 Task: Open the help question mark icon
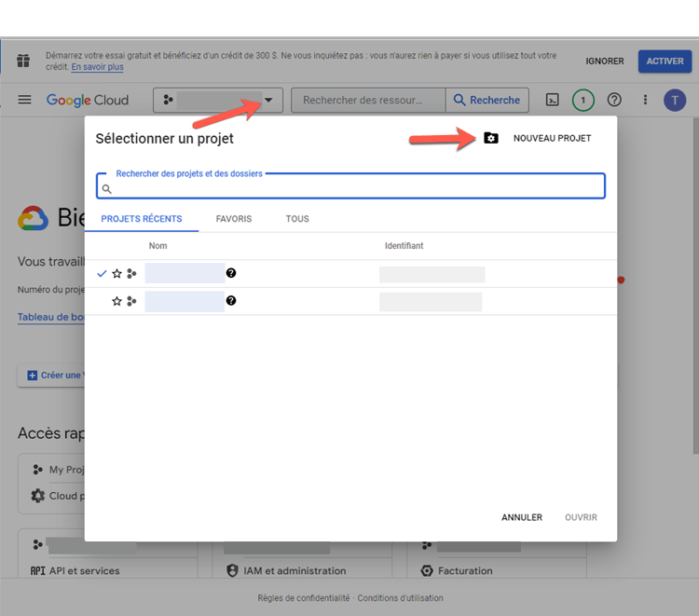point(614,100)
